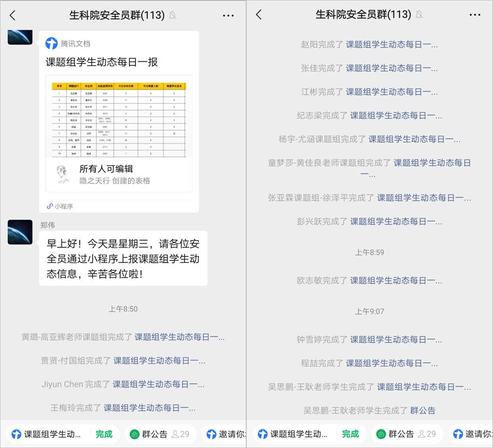The image size is (493, 448).
Task: Tap the back arrow in left chat header
Action: pos(13,15)
